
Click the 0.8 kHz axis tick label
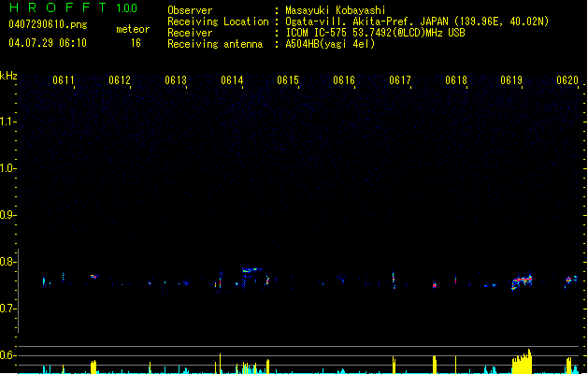[x=7, y=262]
